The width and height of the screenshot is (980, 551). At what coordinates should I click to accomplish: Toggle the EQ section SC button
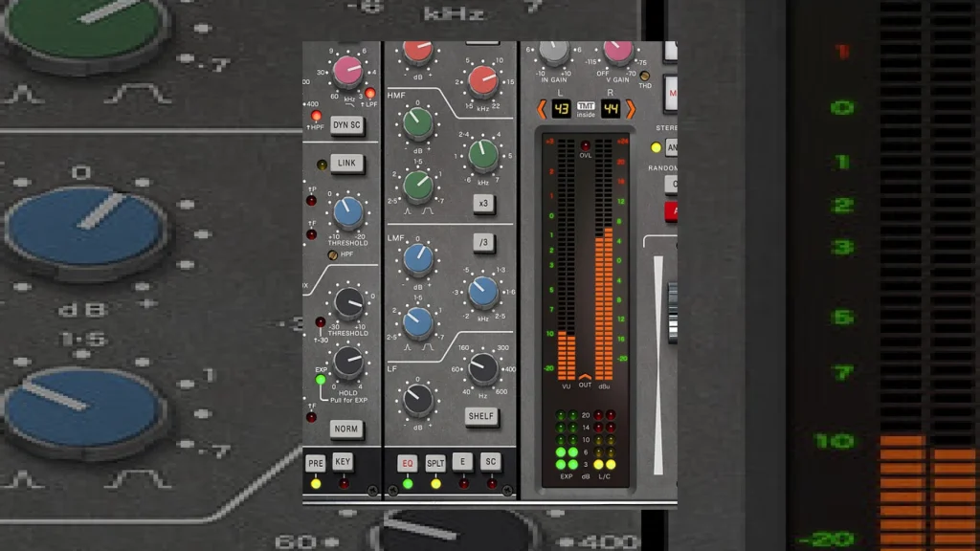pos(491,462)
